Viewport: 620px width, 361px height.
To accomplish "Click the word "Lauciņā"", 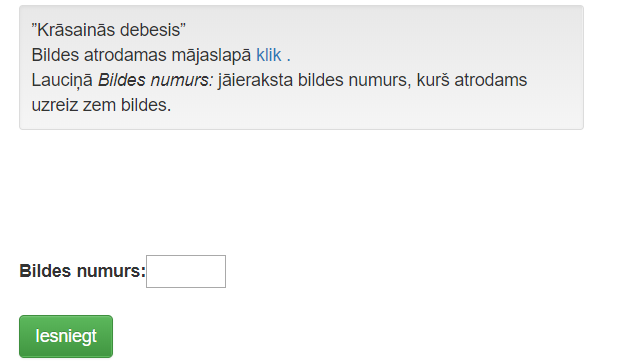I will pyautogui.click(x=62, y=80).
